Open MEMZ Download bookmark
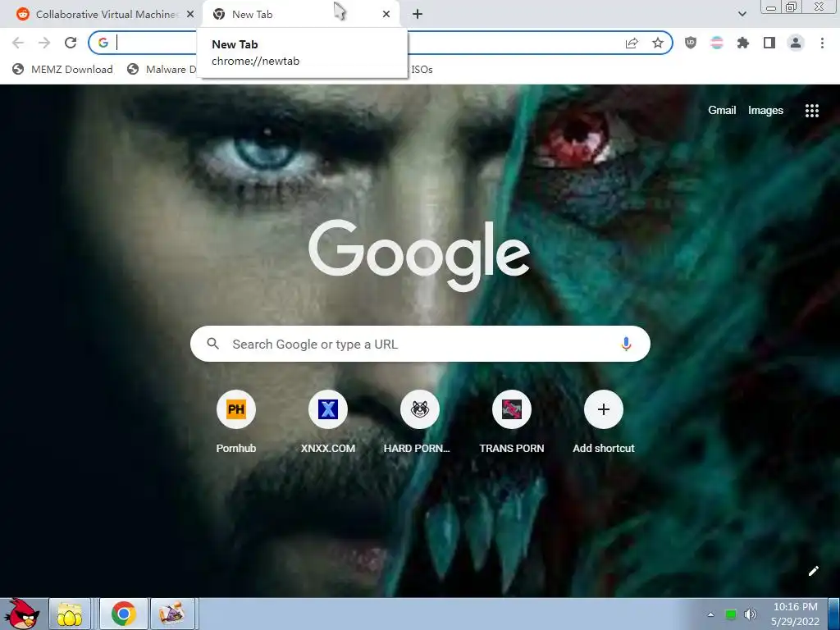The width and height of the screenshot is (840, 630). click(62, 69)
